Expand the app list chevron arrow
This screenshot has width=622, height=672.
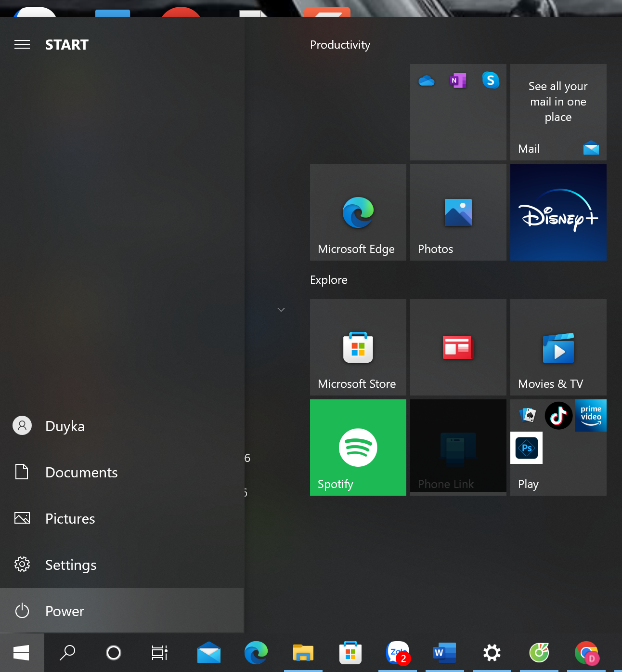(281, 309)
